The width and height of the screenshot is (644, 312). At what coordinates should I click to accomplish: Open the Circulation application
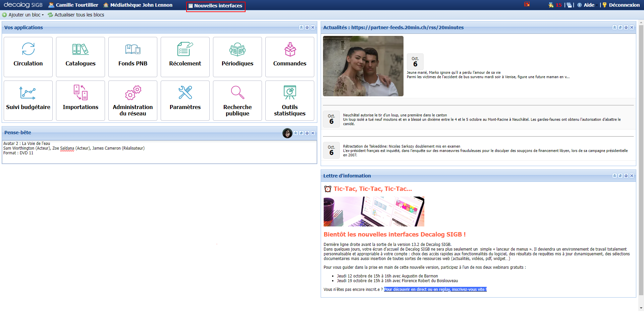coord(28,57)
